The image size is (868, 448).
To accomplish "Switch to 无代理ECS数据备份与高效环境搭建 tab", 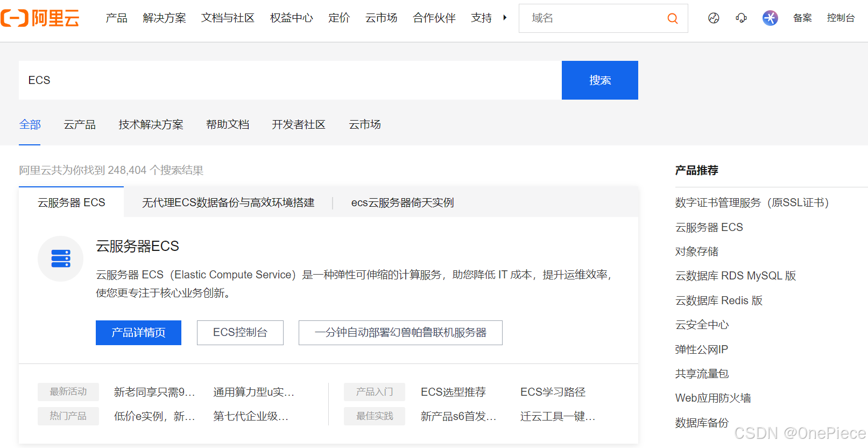I will coord(228,202).
